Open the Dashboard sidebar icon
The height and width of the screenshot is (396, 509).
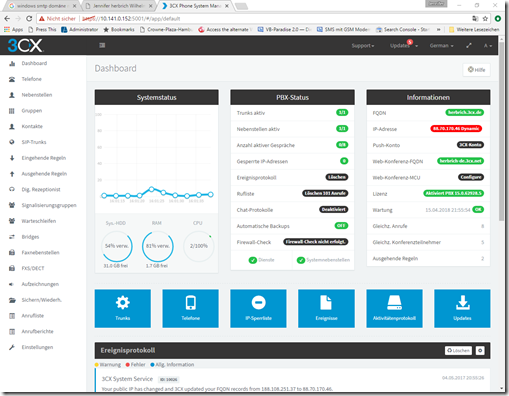(12, 63)
